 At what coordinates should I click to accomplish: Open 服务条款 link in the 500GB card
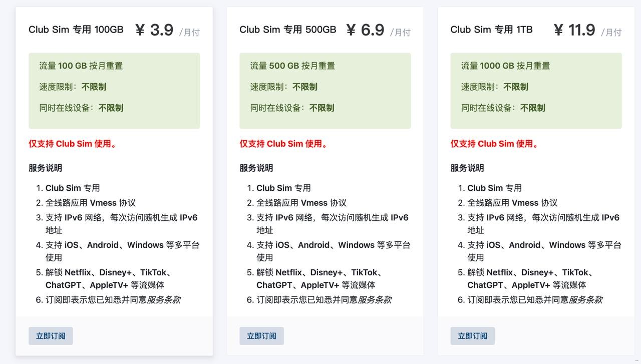tap(375, 300)
